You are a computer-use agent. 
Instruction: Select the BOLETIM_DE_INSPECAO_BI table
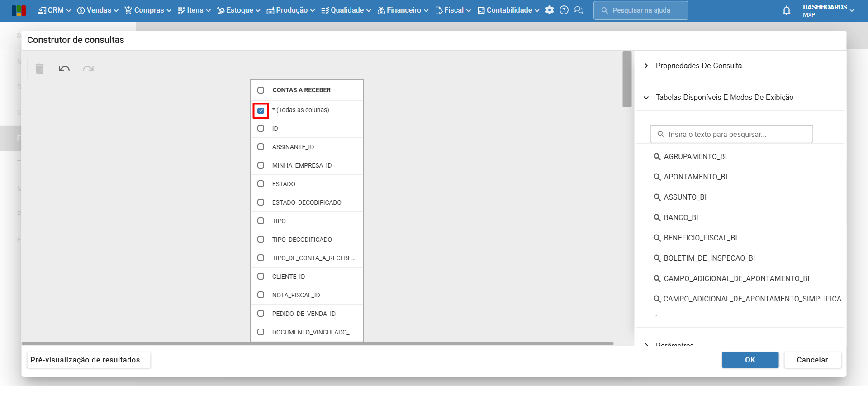tap(709, 258)
